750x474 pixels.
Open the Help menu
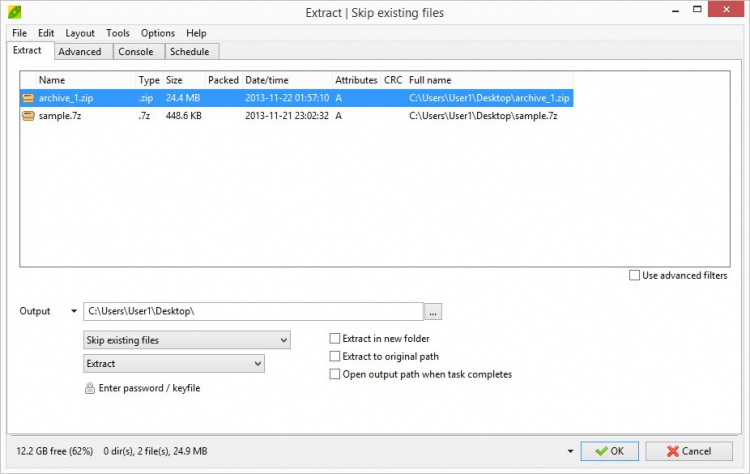tap(196, 33)
